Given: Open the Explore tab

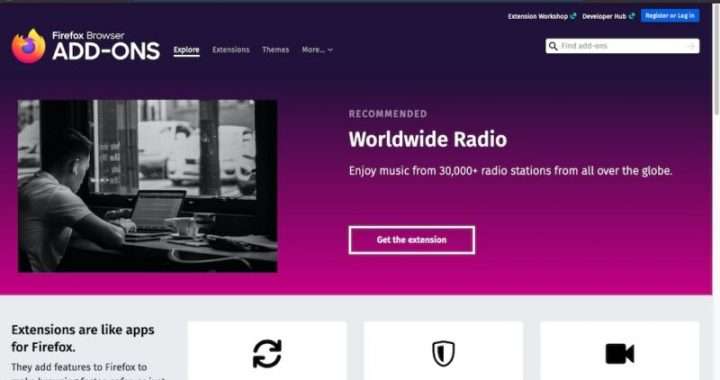Looking at the screenshot, I should coord(186,50).
